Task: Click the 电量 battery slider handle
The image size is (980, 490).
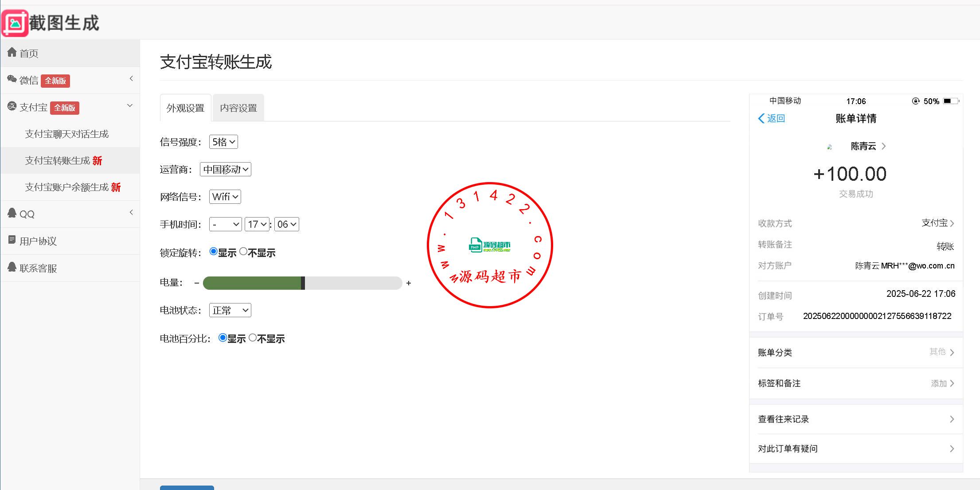Action: [x=303, y=283]
